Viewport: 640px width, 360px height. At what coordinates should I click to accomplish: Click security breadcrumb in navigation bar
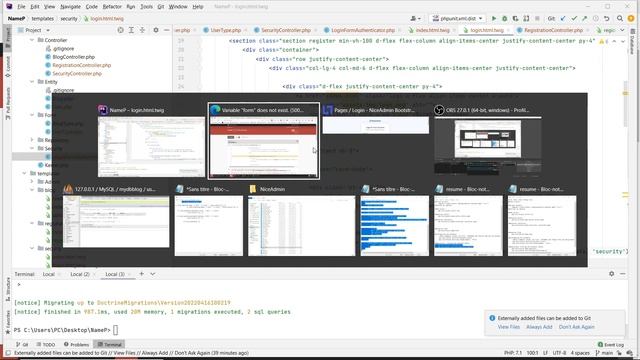[69, 18]
